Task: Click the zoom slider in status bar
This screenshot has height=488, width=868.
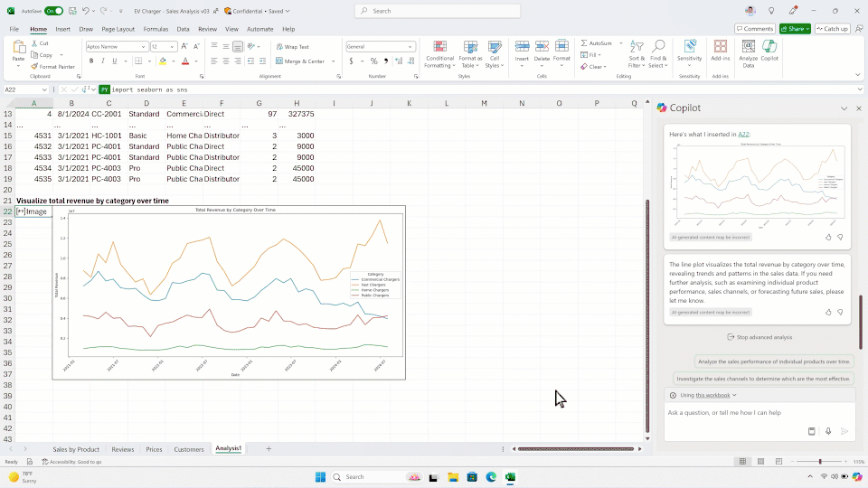Action: coord(820,462)
